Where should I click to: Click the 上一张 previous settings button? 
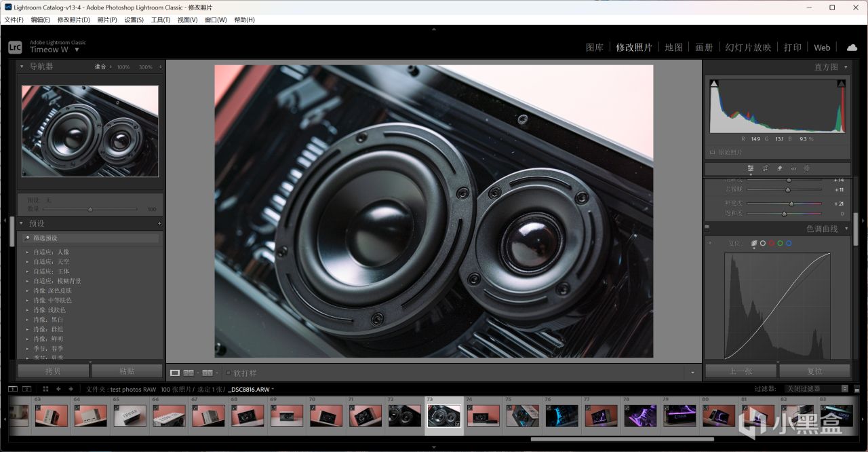741,371
